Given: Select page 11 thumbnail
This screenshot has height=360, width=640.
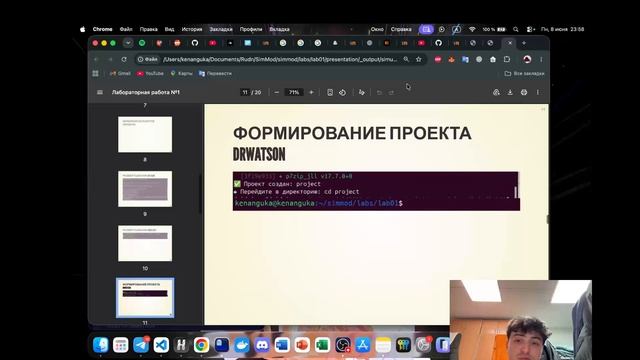Looking at the screenshot, I should pyautogui.click(x=145, y=298).
